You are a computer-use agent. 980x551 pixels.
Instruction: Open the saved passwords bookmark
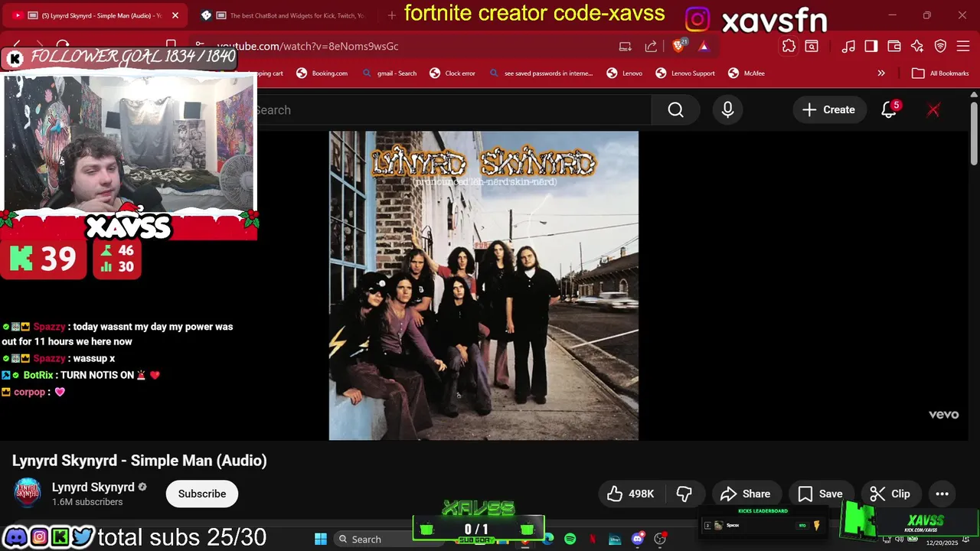click(x=541, y=73)
